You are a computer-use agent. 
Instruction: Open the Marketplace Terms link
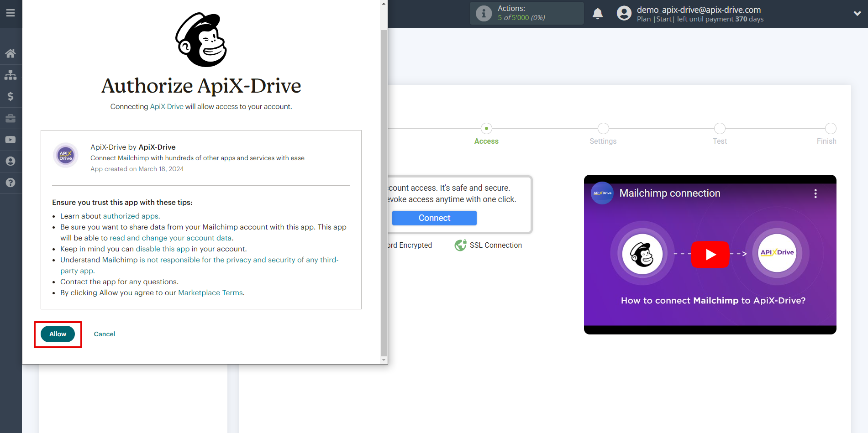coord(210,292)
